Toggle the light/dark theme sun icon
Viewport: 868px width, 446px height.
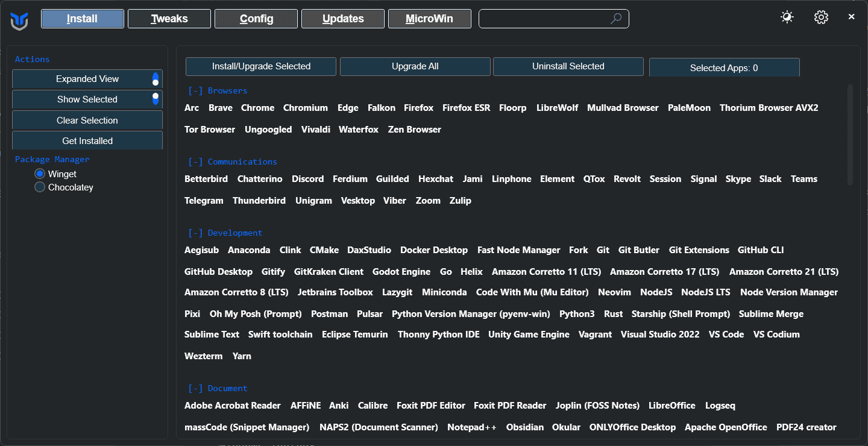point(787,17)
